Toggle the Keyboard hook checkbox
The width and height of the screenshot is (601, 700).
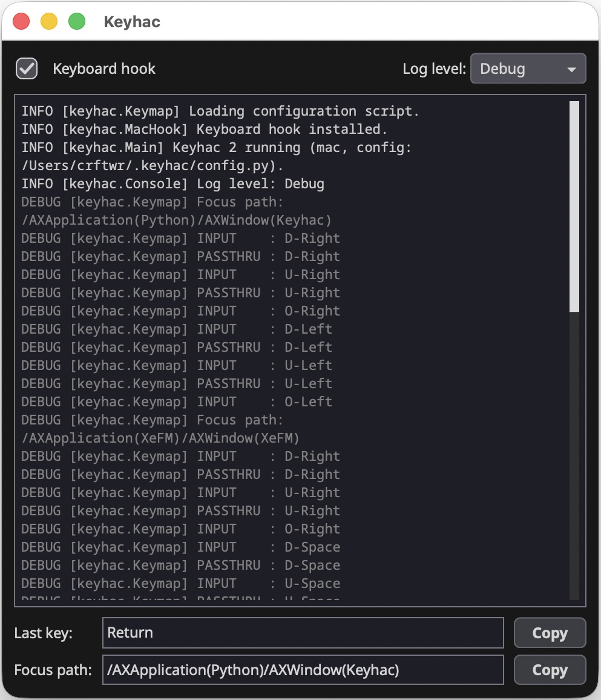(x=26, y=69)
